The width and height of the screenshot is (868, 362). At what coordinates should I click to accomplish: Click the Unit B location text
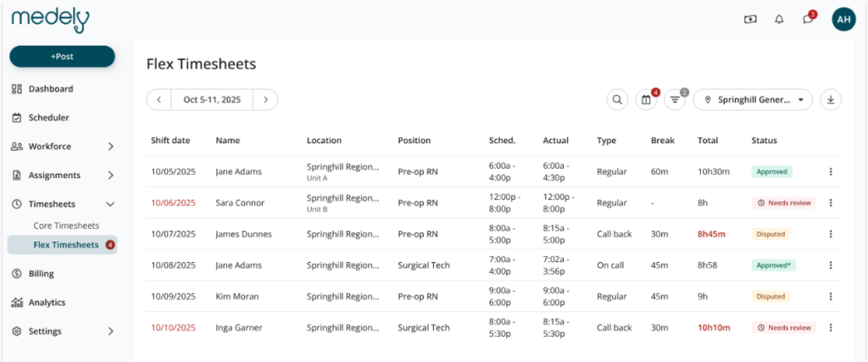pyautogui.click(x=316, y=209)
